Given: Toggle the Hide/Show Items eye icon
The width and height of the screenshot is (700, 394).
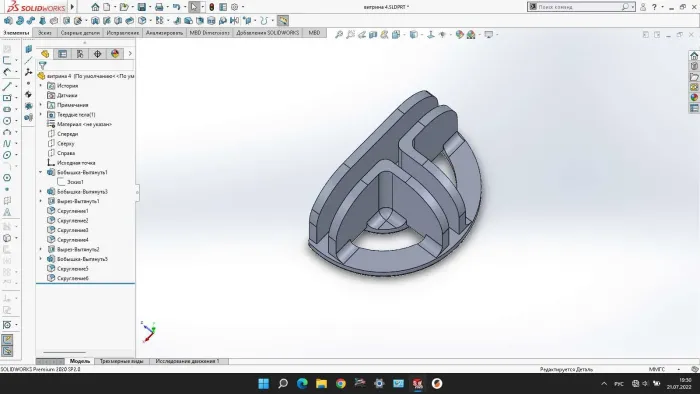Looking at the screenshot, I should (442, 34).
